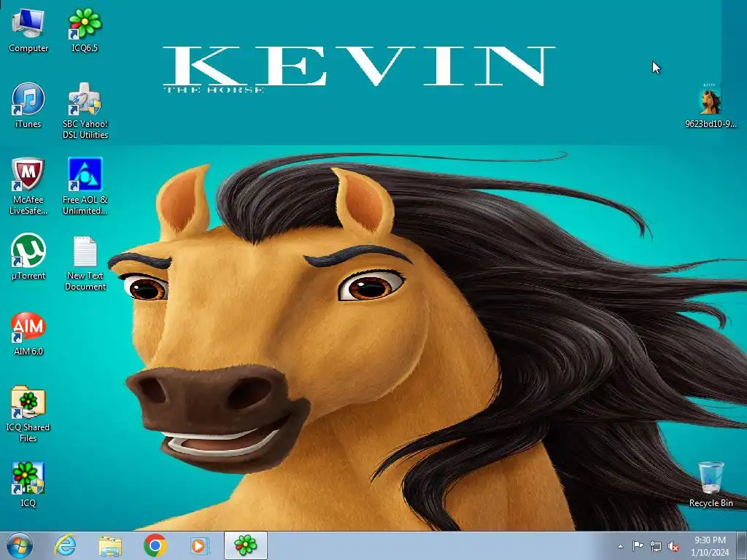
Task: Select the McAfee LiveSafe shortcut
Action: [x=28, y=186]
